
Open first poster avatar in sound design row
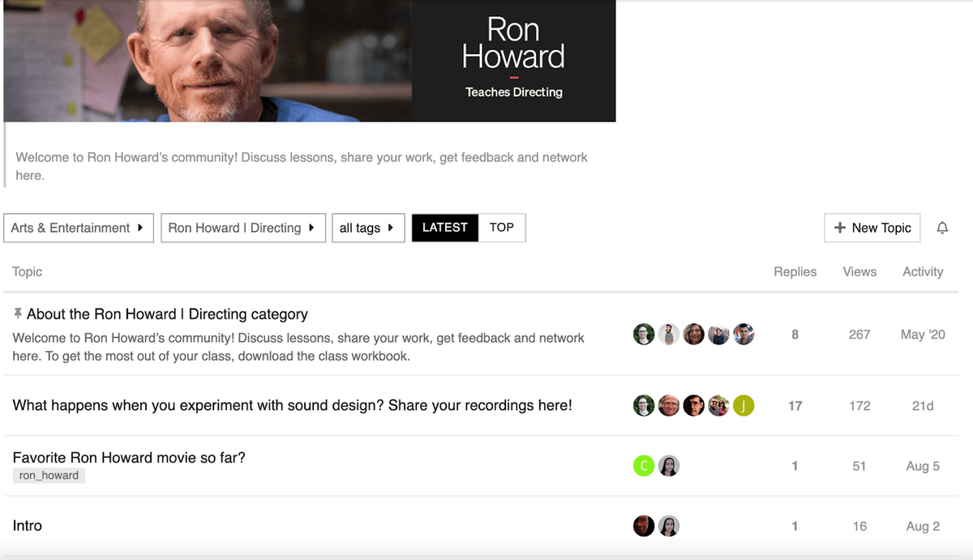pos(644,405)
